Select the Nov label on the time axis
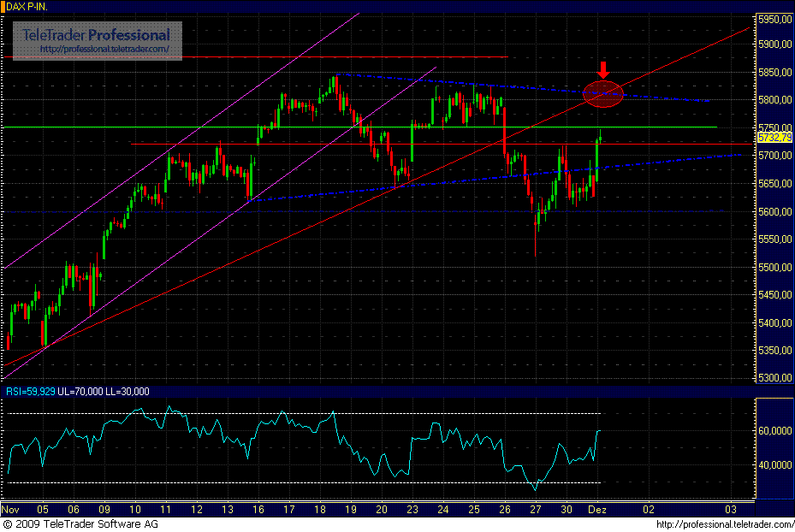Image resolution: width=795 pixels, height=532 pixels. tap(11, 509)
